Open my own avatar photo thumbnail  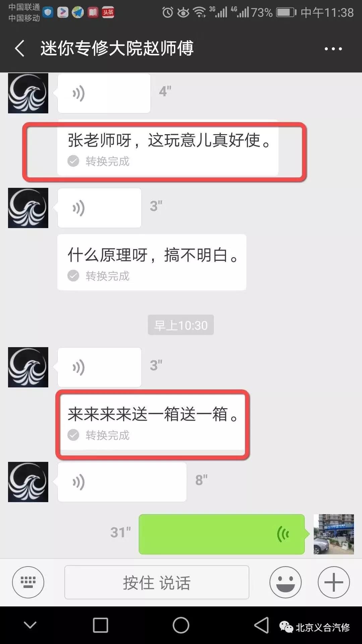pyautogui.click(x=334, y=534)
